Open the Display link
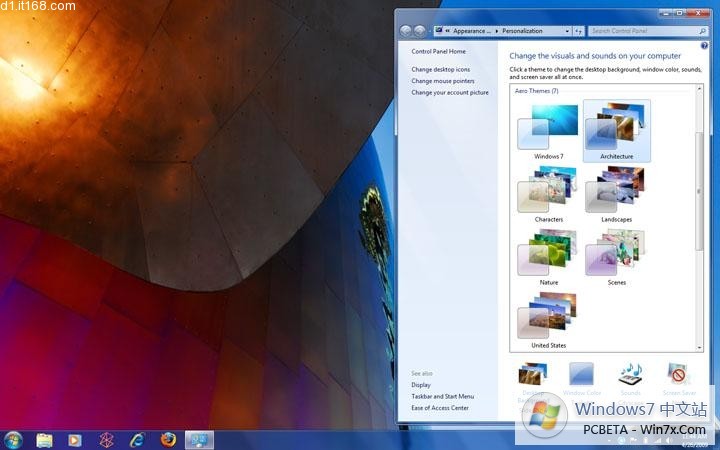The width and height of the screenshot is (720, 450). click(421, 385)
